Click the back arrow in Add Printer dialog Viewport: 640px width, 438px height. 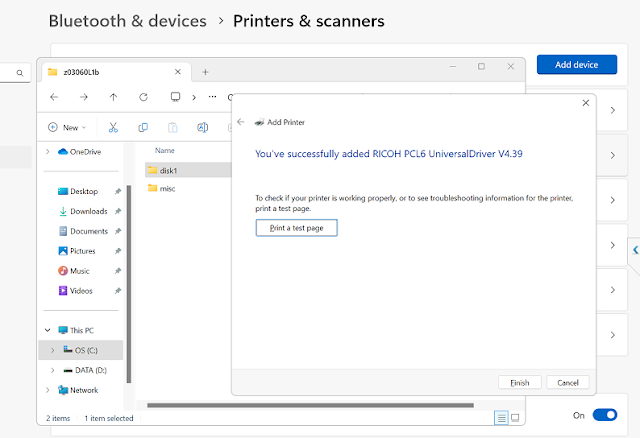(x=241, y=122)
